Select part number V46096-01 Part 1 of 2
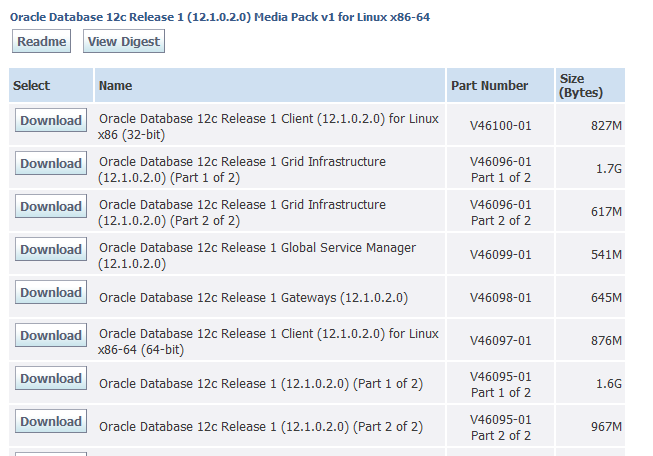Screen dimensions: 653x456 pos(501,169)
